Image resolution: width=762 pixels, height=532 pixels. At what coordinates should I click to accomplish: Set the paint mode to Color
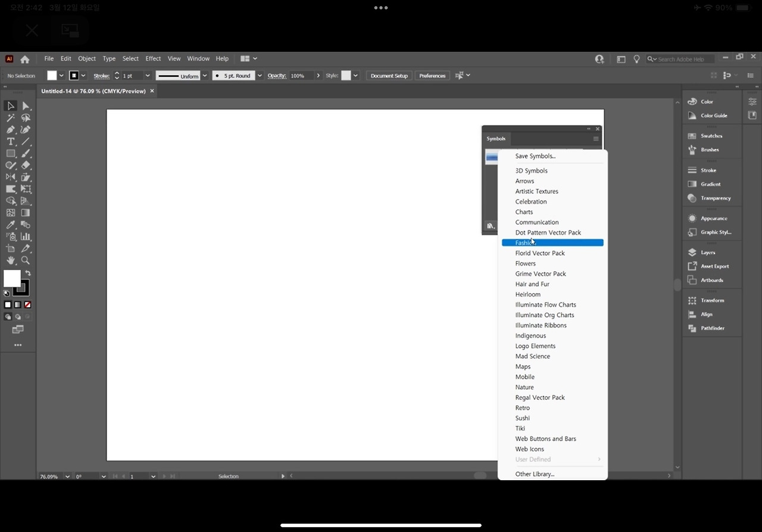click(8, 305)
